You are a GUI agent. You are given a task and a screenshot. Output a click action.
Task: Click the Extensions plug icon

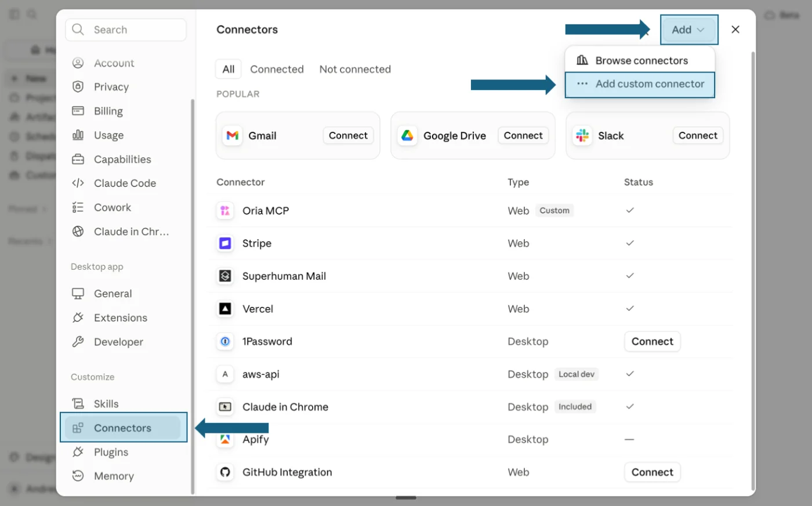click(x=78, y=317)
